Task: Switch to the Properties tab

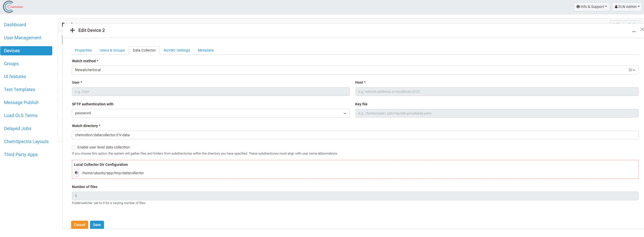Action: tap(83, 50)
